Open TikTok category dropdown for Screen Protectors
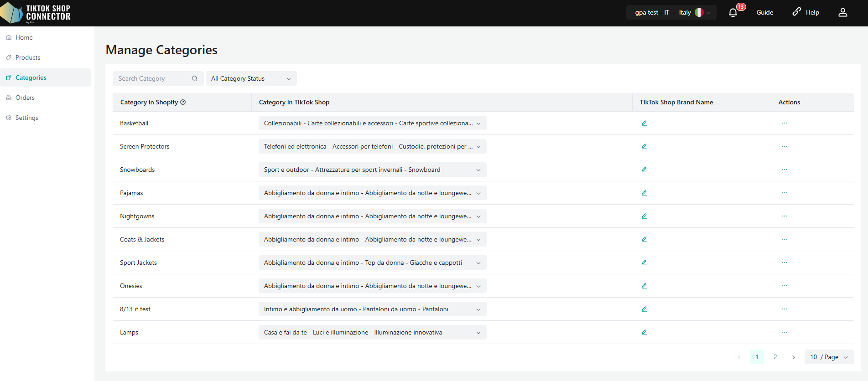 (x=373, y=146)
